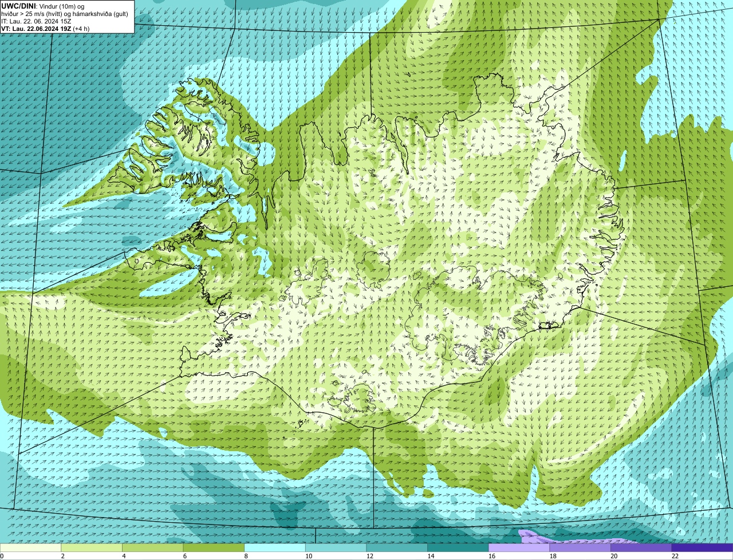This screenshot has width=733, height=560.
Task: Click the legend value '16'
Action: click(x=492, y=556)
